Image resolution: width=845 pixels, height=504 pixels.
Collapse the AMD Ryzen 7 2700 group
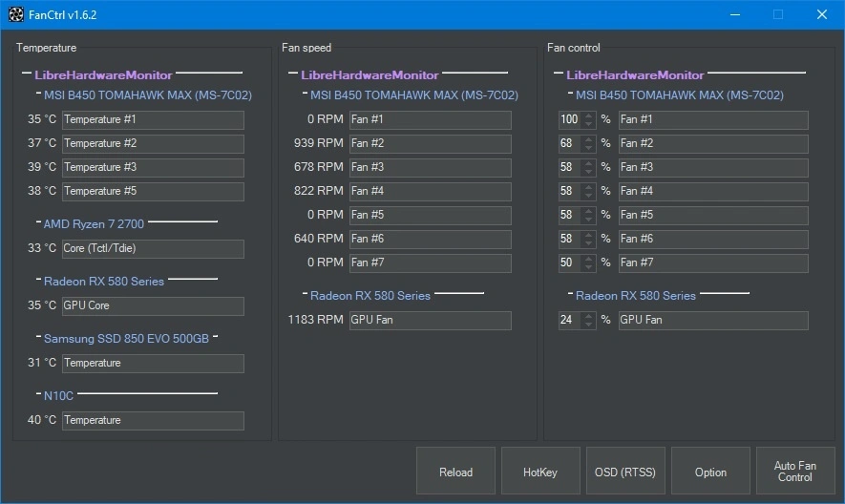point(38,221)
